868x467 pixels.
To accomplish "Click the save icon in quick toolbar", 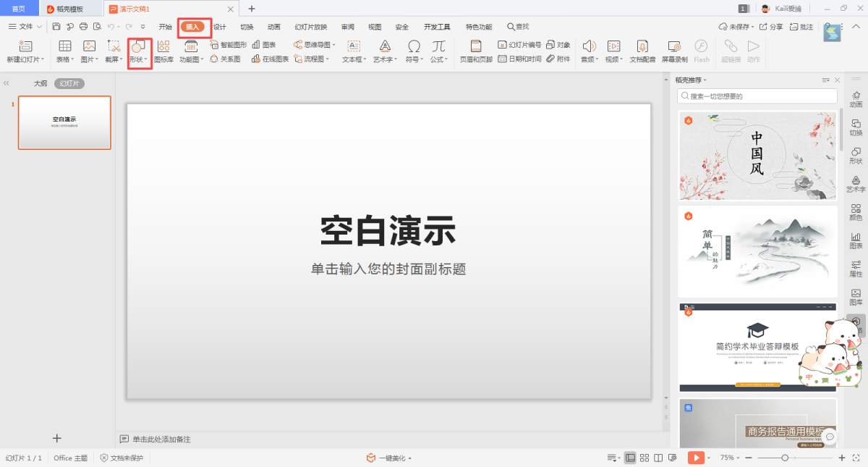I will 56,27.
